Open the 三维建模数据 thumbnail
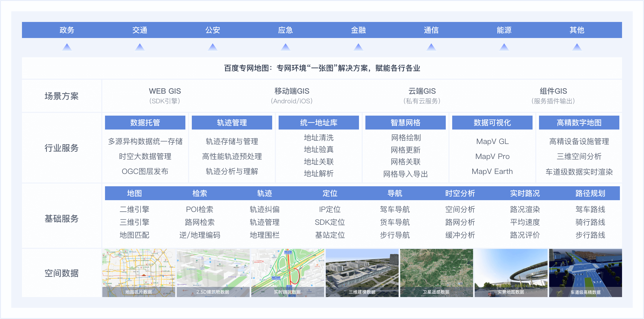This screenshot has width=644, height=319. tap(362, 273)
